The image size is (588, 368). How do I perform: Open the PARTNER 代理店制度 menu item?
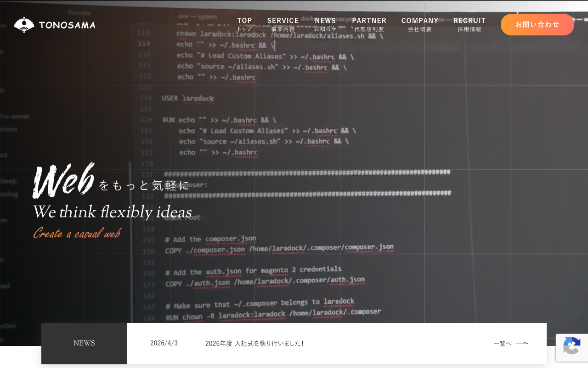(369, 24)
